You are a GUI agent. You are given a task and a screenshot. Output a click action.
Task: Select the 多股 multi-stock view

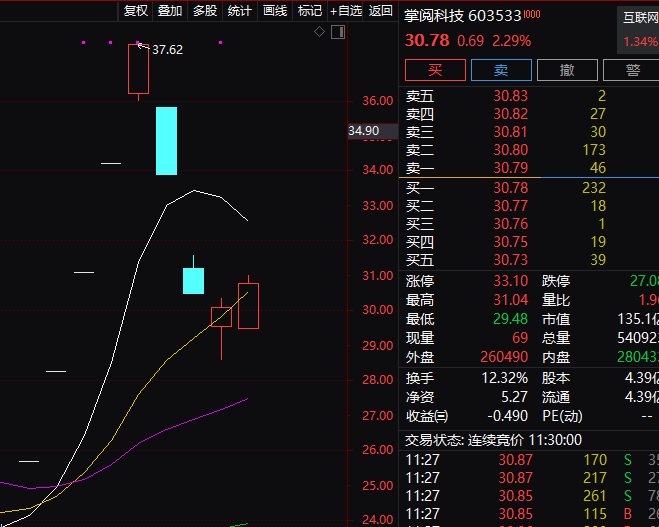coord(205,11)
